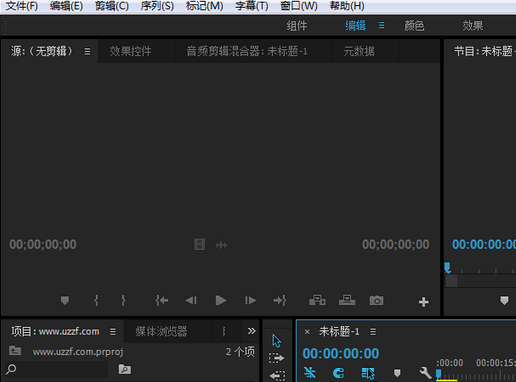
Task: Select the Track Select Backward tool
Action: click(277, 376)
